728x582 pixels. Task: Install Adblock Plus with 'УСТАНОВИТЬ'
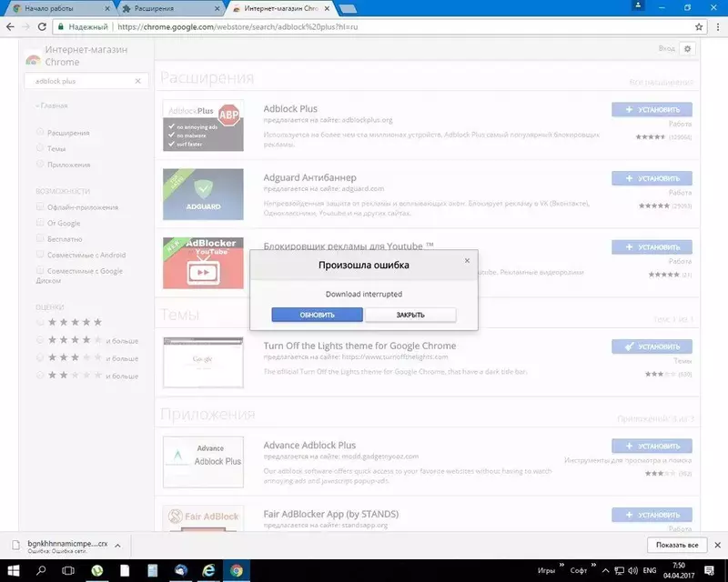click(x=652, y=109)
